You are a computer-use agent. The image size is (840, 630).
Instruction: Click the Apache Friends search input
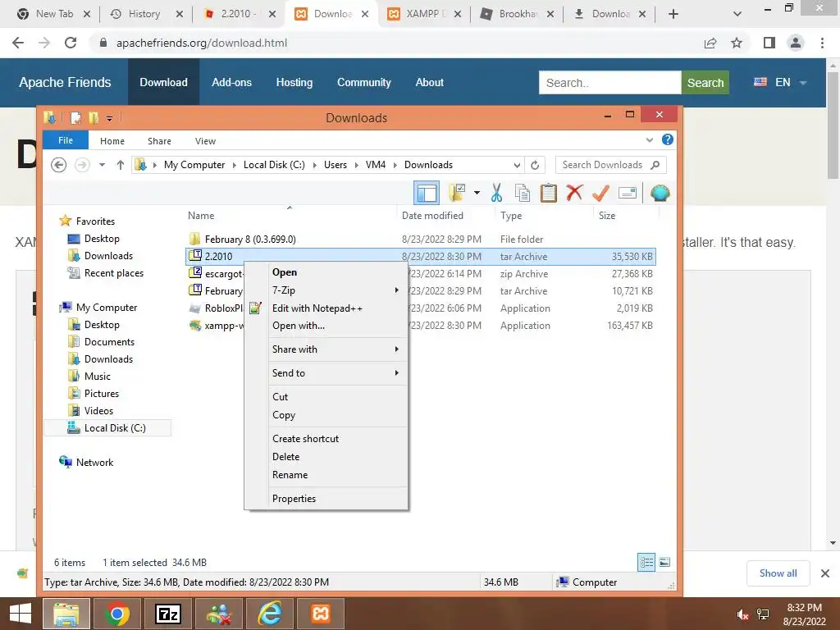coord(609,83)
